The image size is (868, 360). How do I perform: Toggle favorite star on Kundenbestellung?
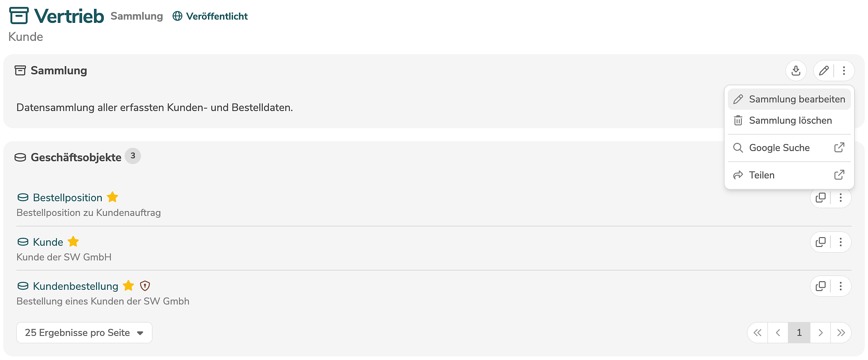click(x=128, y=286)
